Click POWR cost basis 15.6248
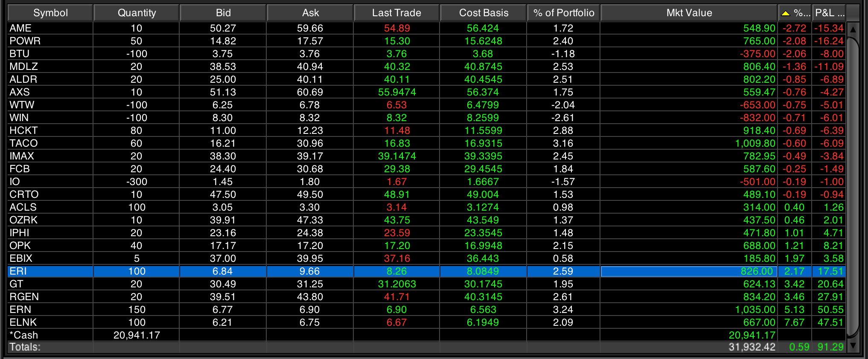The image size is (868, 359). [483, 41]
